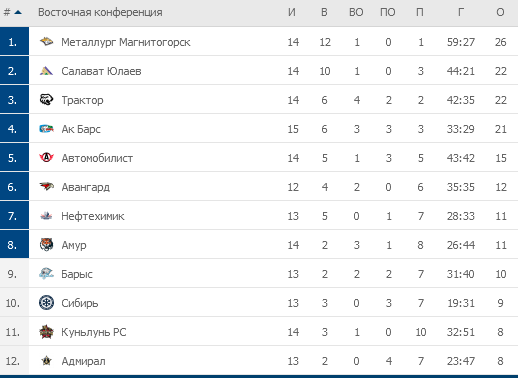This screenshot has width=518, height=378.
Task: Click the Трактор team logo icon
Action: [46, 100]
